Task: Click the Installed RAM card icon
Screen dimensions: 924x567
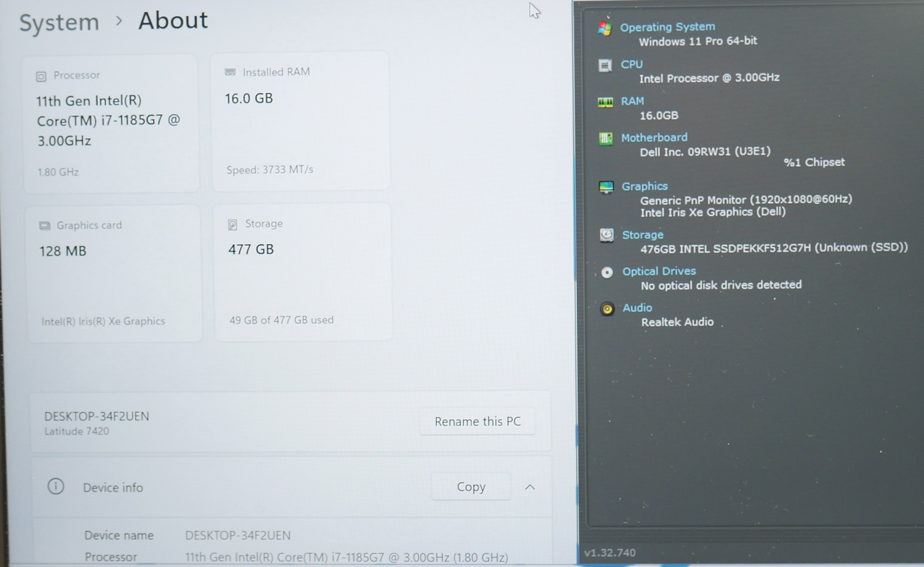Action: click(x=230, y=72)
